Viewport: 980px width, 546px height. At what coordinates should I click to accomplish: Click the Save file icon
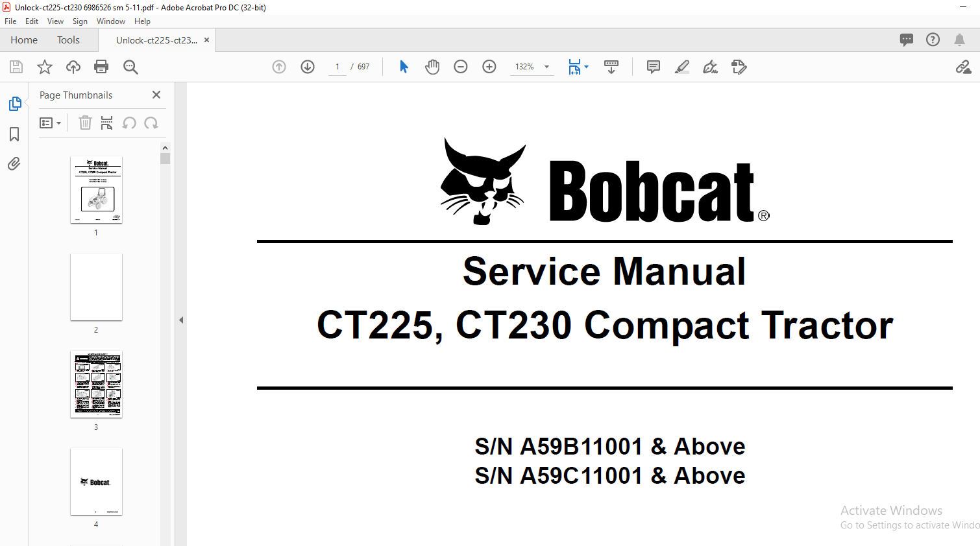[x=16, y=67]
